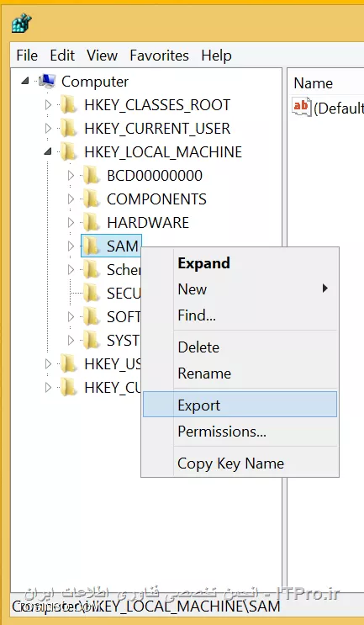Viewport: 364px width, 625px height.
Task: Open the New submenu arrow
Action: click(x=325, y=289)
